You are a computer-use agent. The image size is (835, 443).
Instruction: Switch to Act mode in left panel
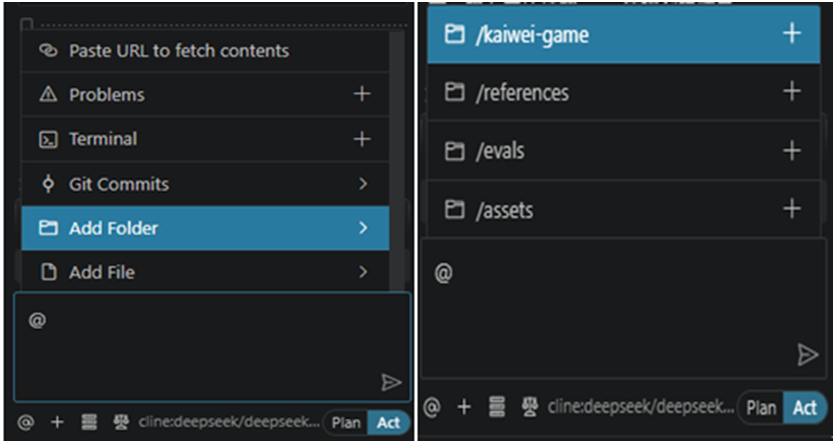coord(389,423)
